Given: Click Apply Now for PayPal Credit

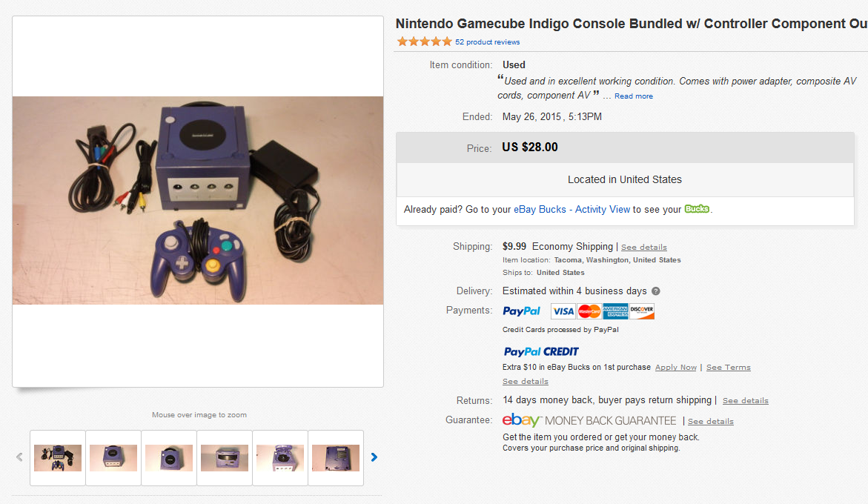Looking at the screenshot, I should (x=676, y=368).
